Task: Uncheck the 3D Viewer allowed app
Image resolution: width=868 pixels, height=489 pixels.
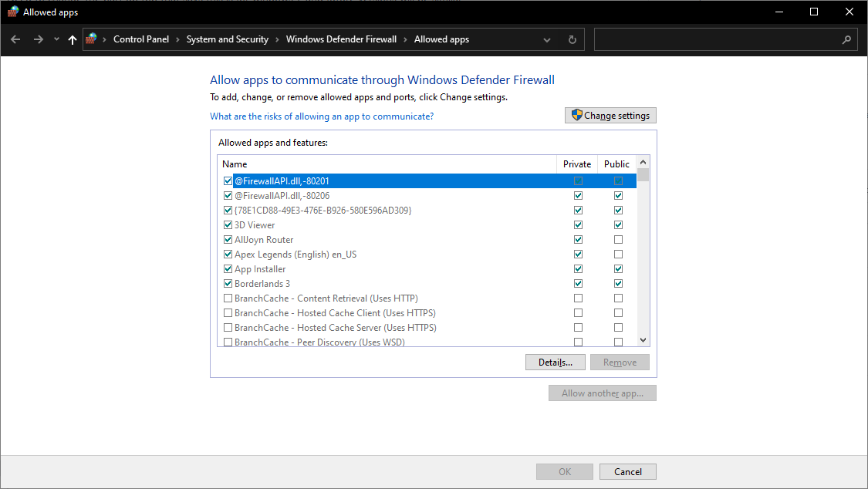Action: (x=228, y=224)
